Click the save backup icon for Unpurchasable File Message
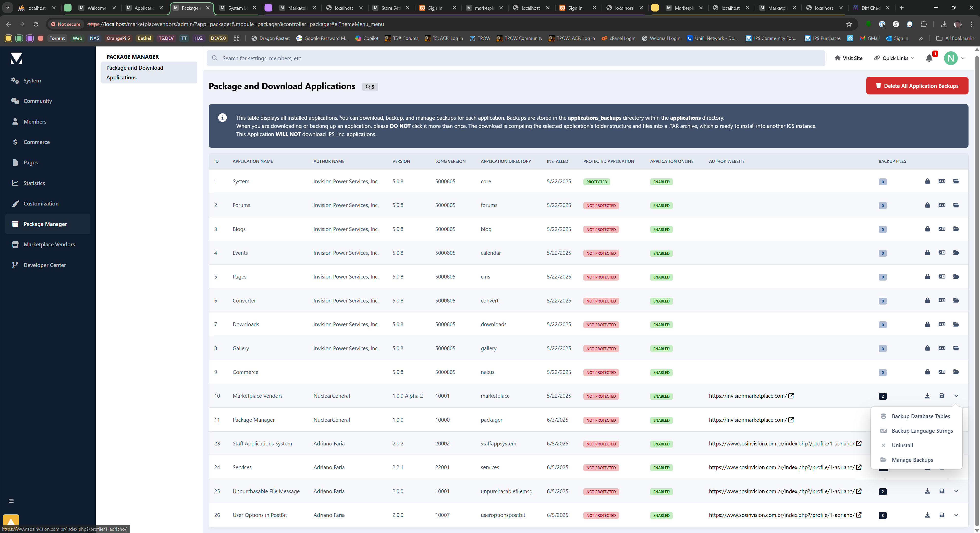The height and width of the screenshot is (533, 980). click(941, 491)
